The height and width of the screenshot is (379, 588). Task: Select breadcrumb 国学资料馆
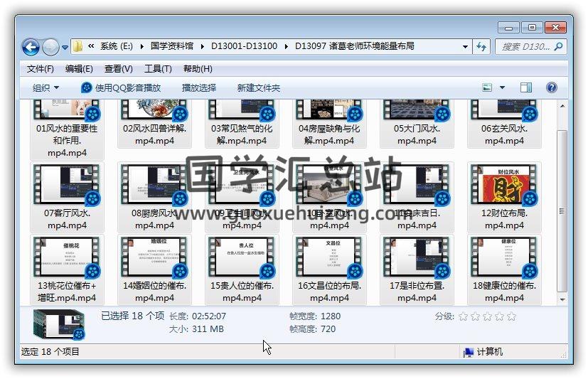[172, 46]
